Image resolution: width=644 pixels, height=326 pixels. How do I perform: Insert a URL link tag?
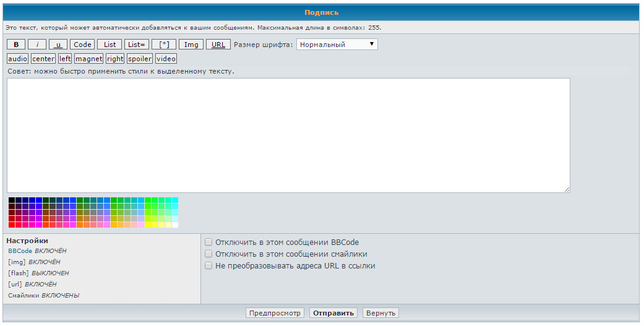218,45
